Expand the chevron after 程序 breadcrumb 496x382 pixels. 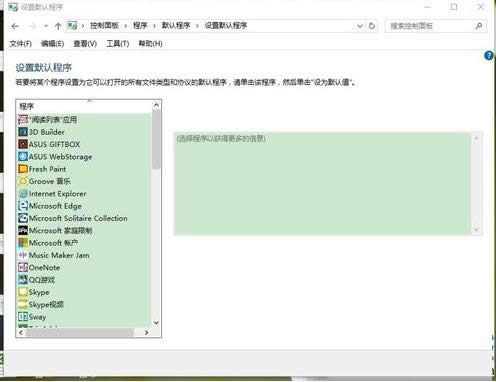pos(154,26)
